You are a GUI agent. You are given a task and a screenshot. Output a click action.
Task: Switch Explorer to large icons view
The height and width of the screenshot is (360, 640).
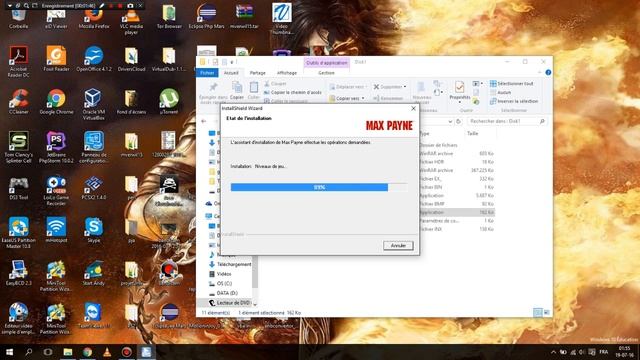547,313
